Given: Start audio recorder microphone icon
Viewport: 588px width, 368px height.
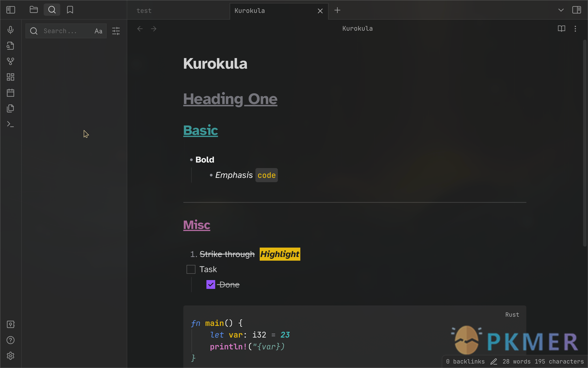Looking at the screenshot, I should [10, 30].
